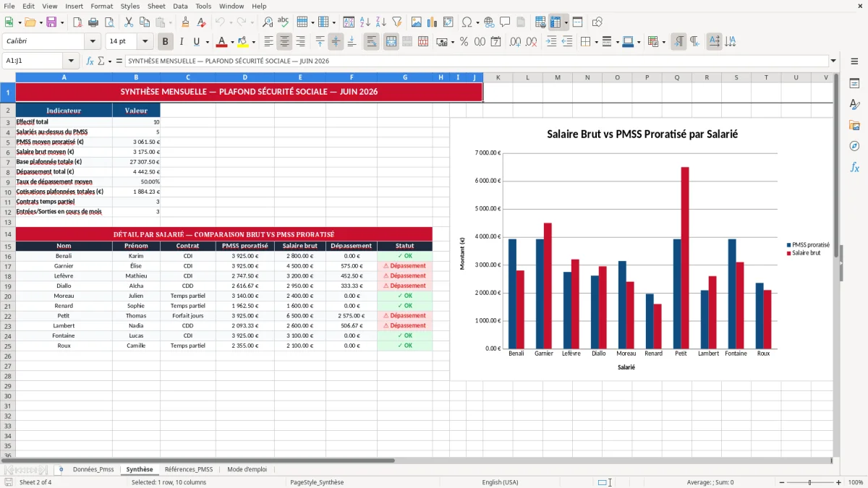Insert a comment
The width and height of the screenshot is (868, 488).
(505, 22)
